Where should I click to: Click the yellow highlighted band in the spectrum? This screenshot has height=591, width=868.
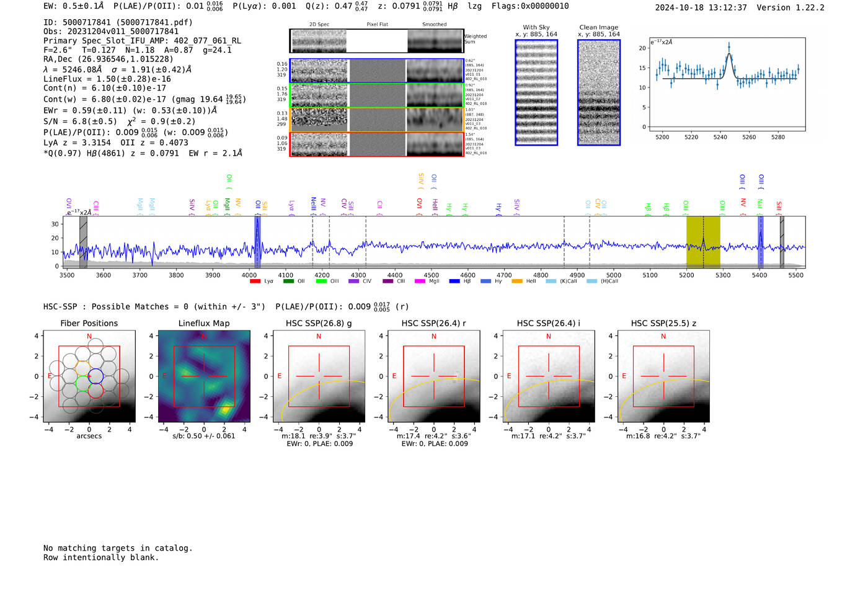[x=703, y=242]
